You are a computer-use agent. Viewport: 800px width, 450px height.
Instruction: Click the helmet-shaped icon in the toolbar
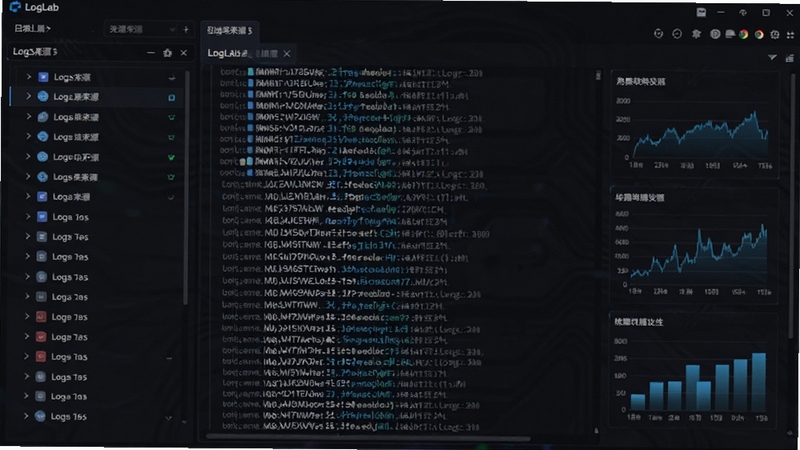click(730, 34)
